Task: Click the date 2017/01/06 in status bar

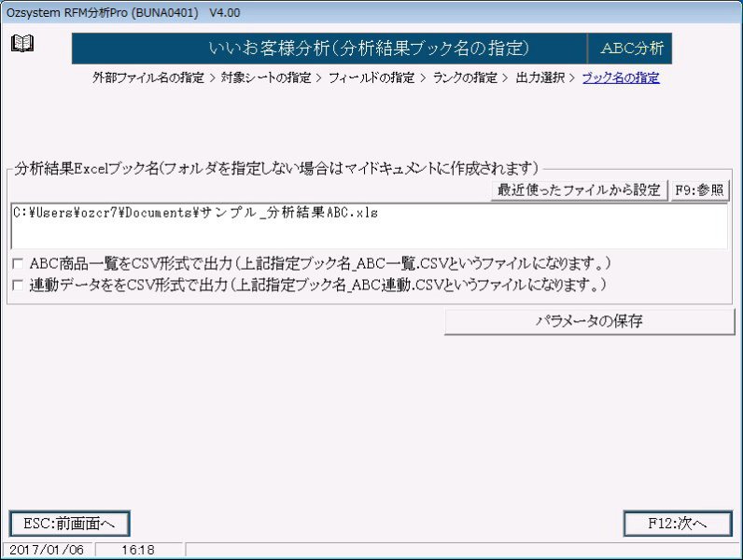Action: (x=47, y=550)
